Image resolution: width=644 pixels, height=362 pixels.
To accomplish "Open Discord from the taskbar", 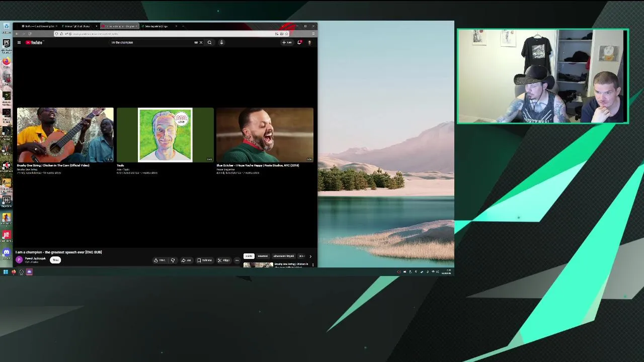I will coord(29,272).
